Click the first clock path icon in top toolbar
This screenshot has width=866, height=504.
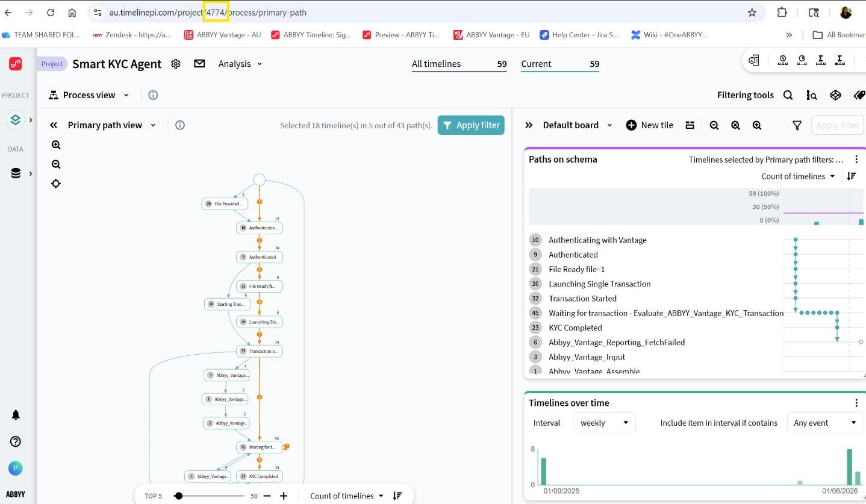(x=783, y=60)
